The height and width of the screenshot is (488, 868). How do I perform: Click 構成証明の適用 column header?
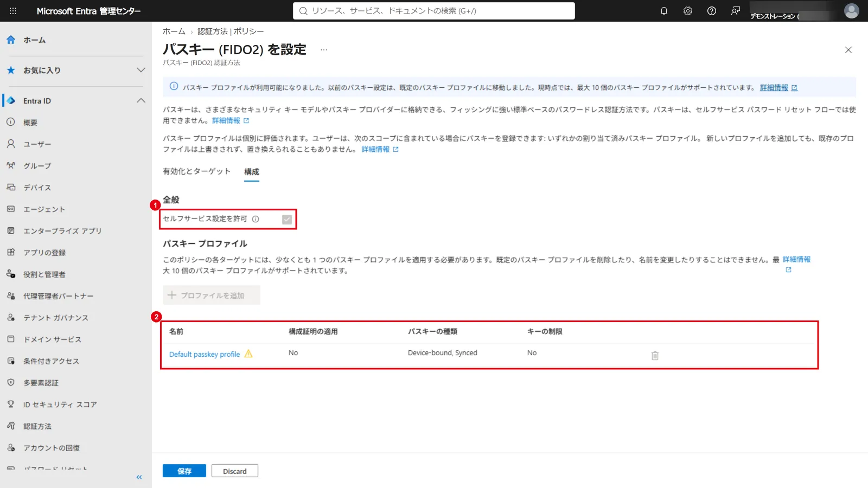tap(313, 331)
